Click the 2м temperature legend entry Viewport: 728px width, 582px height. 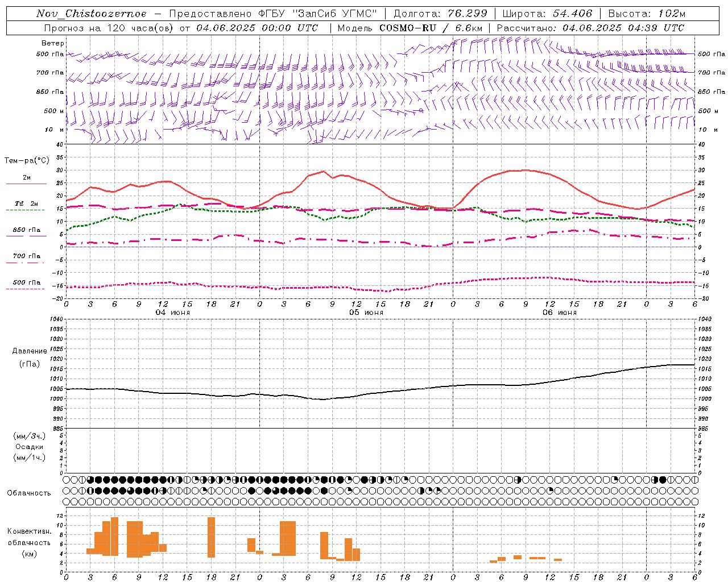tap(27, 178)
